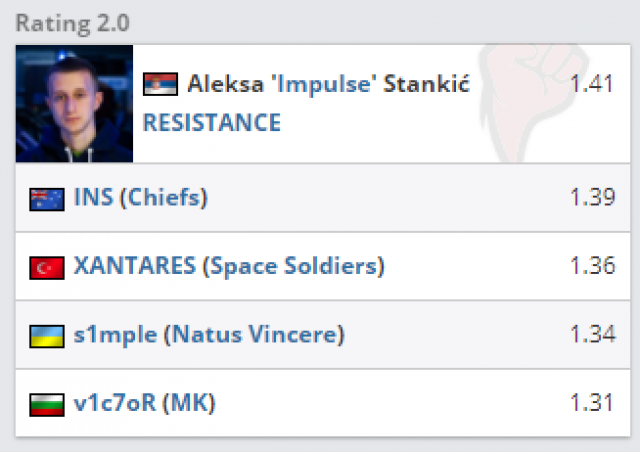The width and height of the screenshot is (640, 452).
Task: Click the Serbian flag beside Aleksa Stankić
Action: pos(160,84)
